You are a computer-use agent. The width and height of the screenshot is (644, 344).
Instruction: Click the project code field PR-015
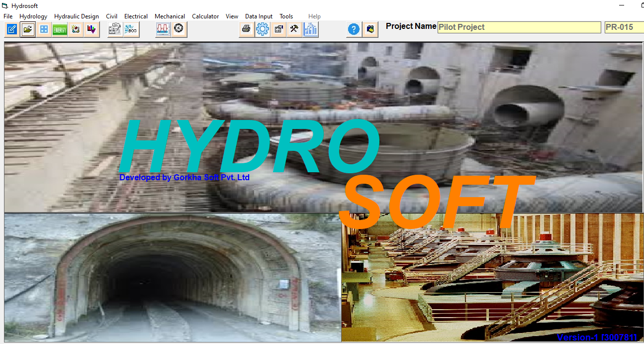point(624,27)
